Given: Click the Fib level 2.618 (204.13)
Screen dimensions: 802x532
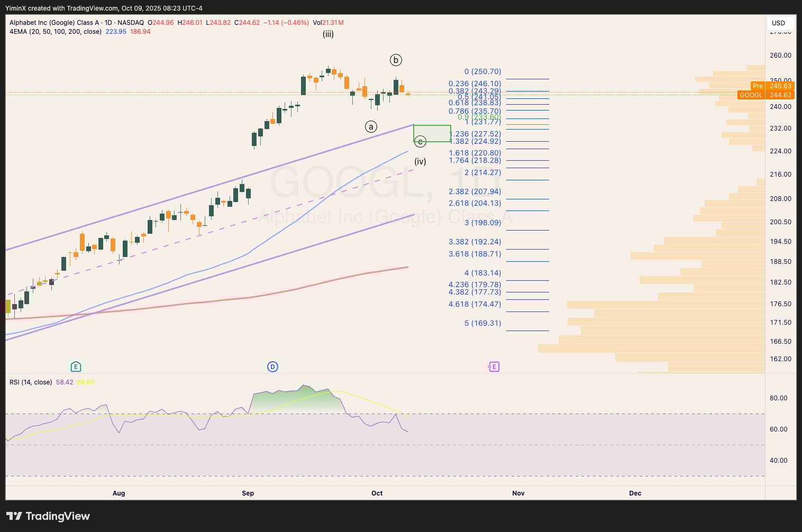Looking at the screenshot, I should (475, 203).
